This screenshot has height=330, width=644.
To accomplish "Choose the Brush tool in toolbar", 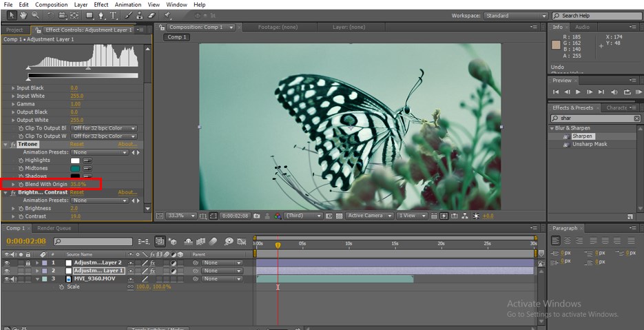I will pyautogui.click(x=127, y=15).
